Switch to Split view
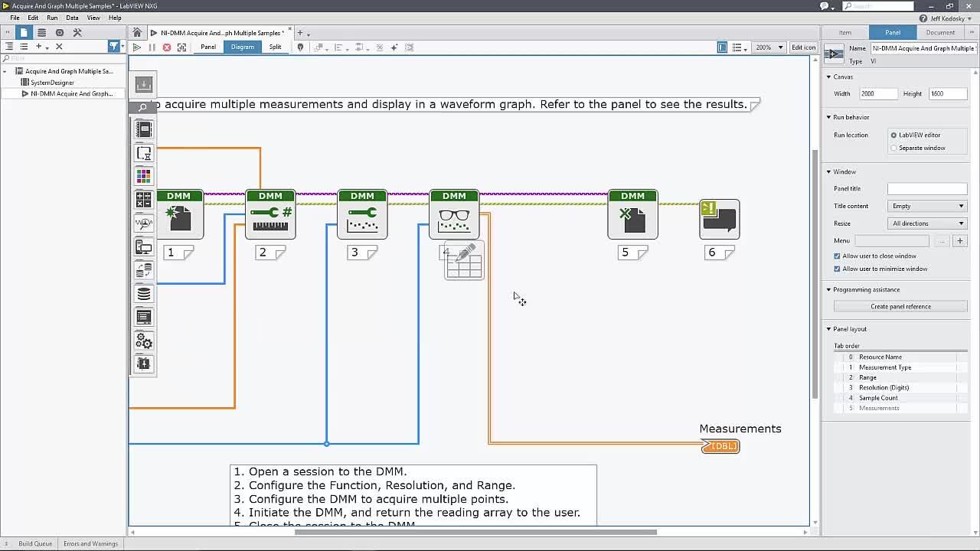Image resolution: width=980 pixels, height=551 pixels. pyautogui.click(x=275, y=47)
